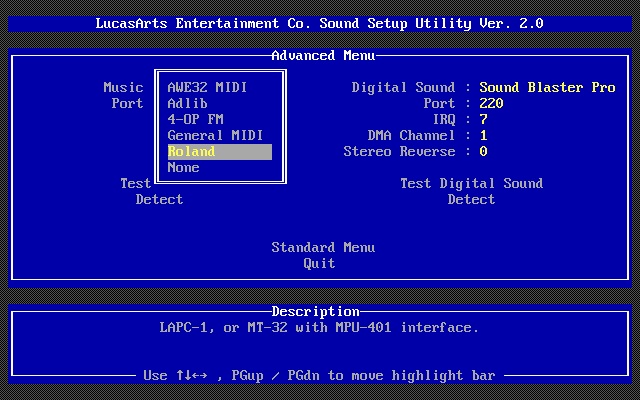Viewport: 640px width, 400px height.
Task: Edit the DMA Channel value 1
Action: point(483,135)
